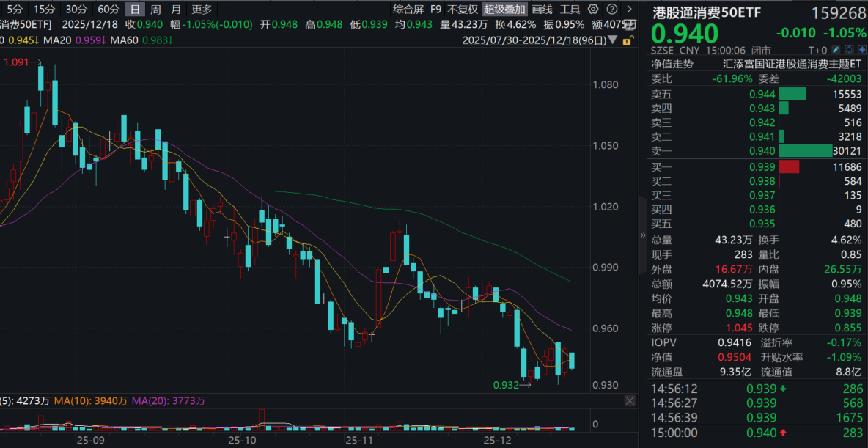
Task: Close the volume indicator panel X icon
Action: click(x=630, y=400)
